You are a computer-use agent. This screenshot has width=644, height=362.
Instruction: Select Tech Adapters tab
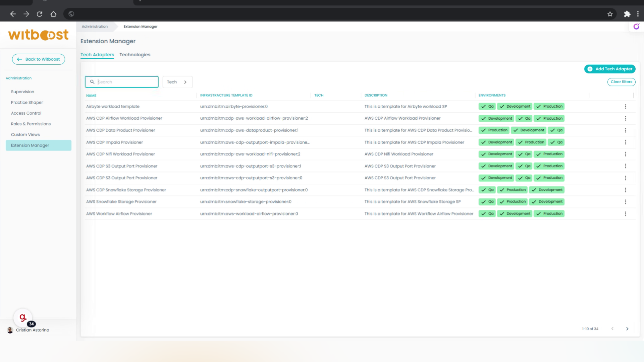point(97,55)
